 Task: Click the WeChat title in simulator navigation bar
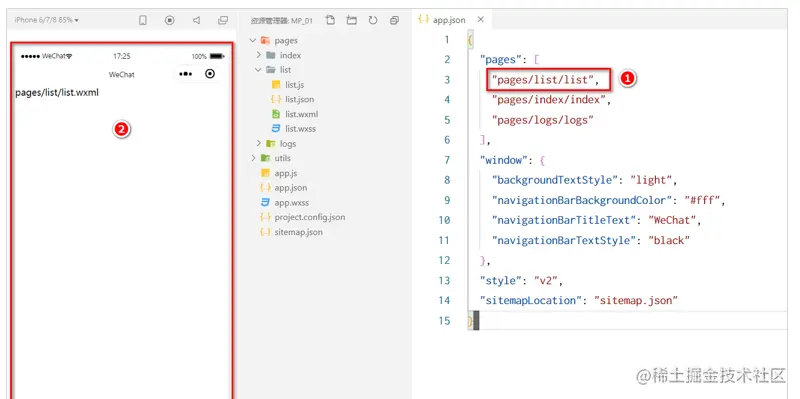121,74
